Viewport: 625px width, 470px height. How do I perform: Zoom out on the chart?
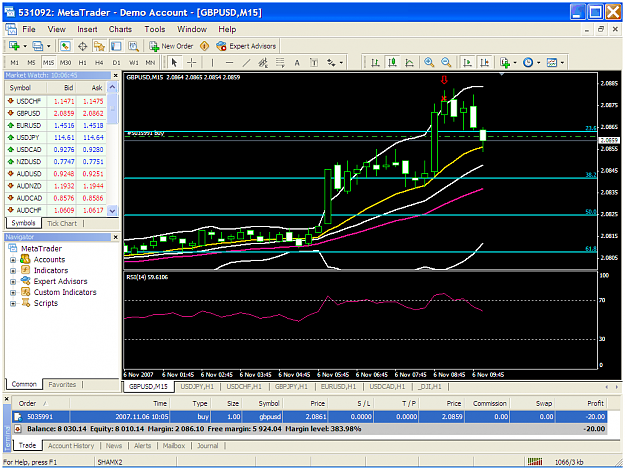click(x=446, y=63)
